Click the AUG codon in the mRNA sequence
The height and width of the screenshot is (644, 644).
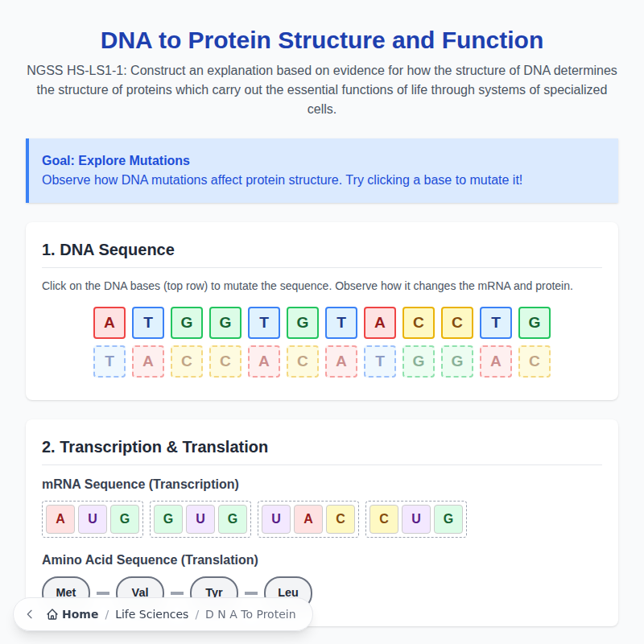93,519
